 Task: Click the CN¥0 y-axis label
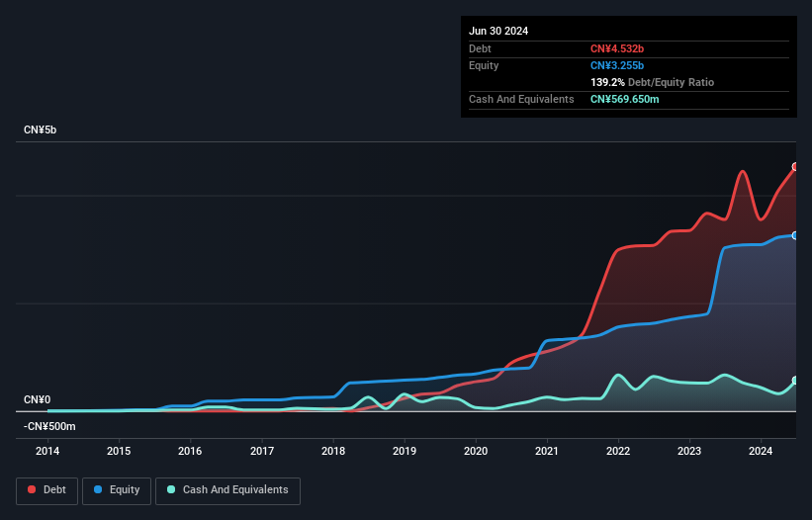point(38,400)
